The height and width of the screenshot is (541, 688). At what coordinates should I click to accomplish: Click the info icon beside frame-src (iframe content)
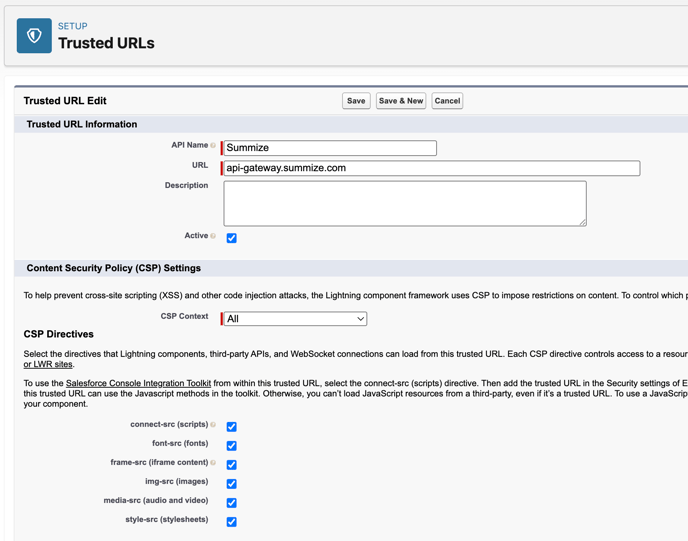click(x=213, y=463)
